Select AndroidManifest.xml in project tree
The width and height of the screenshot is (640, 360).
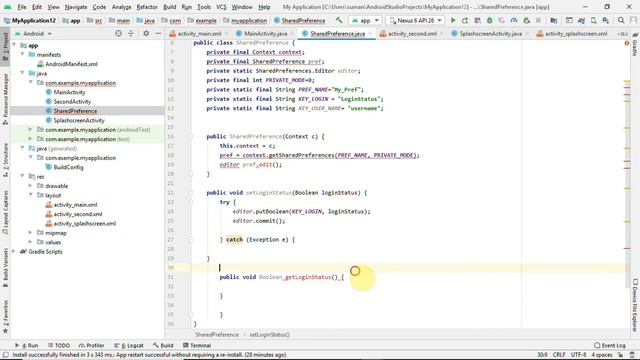coord(71,64)
